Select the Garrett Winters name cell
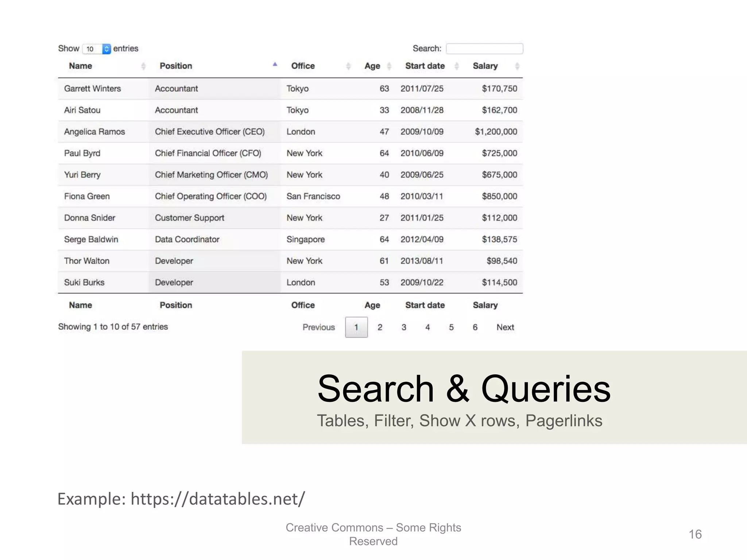The width and height of the screenshot is (747, 560). pos(93,89)
